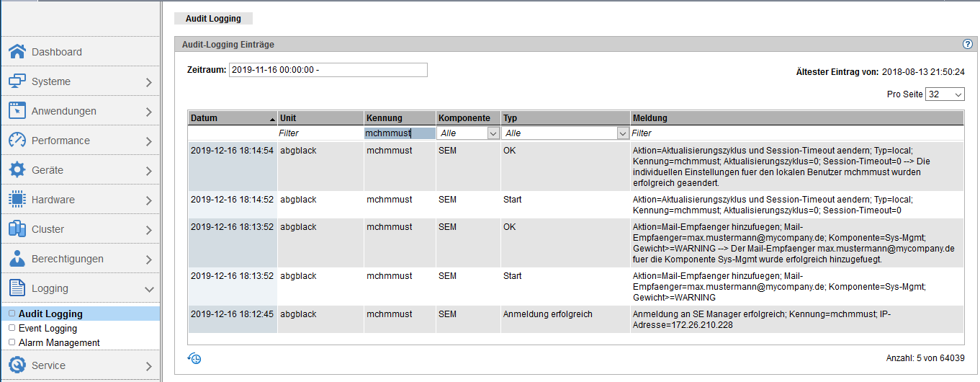Open the Pro Seite dropdown
This screenshot has width=980, height=382.
(x=945, y=94)
